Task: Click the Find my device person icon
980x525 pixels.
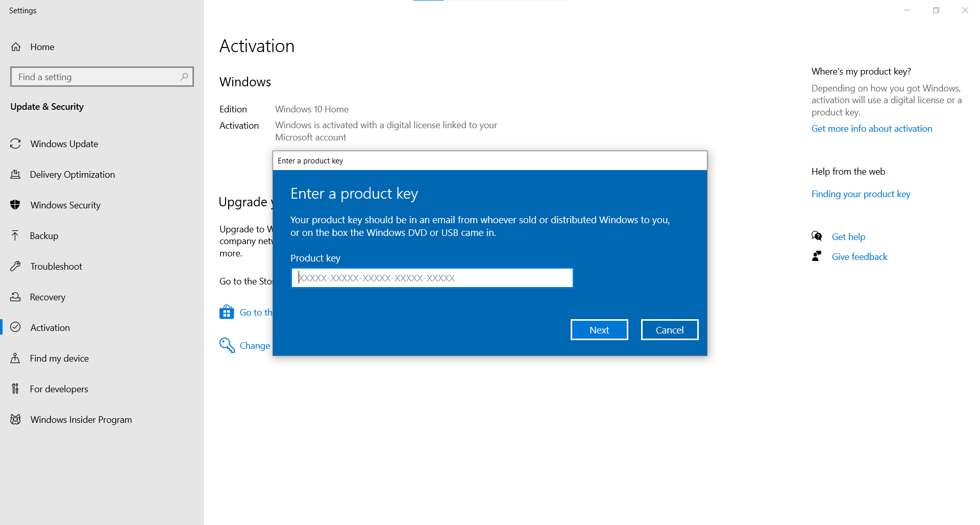Action: tap(15, 358)
